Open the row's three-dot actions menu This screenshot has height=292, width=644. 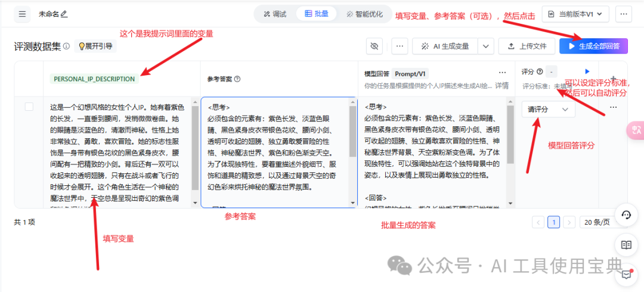pos(613,107)
